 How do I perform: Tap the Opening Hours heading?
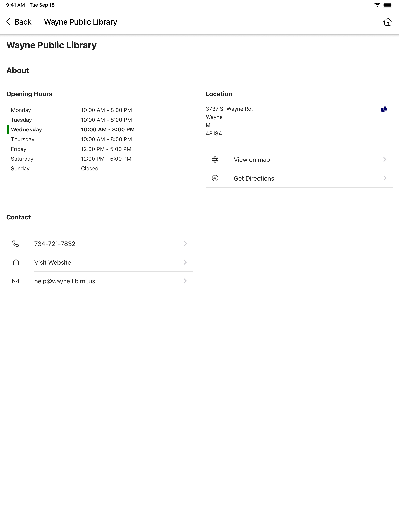point(29,94)
